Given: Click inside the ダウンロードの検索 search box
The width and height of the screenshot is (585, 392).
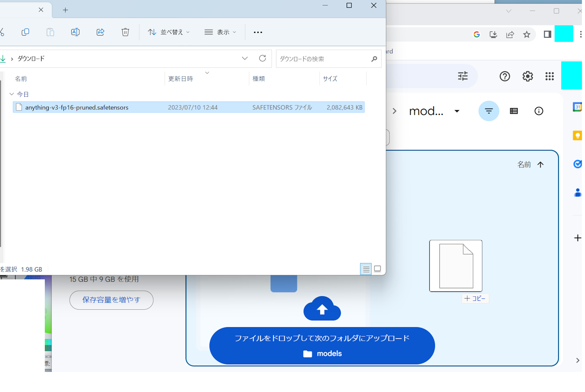Looking at the screenshot, I should pos(321,59).
